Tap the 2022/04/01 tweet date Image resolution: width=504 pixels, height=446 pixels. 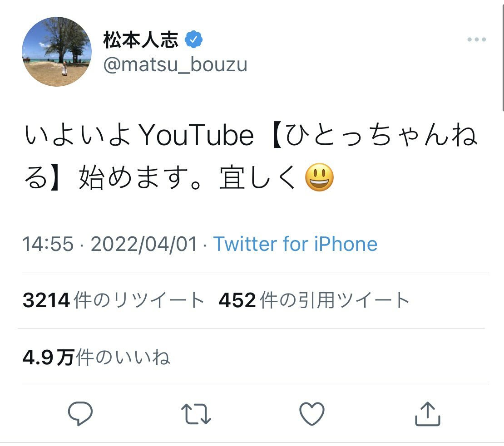[x=144, y=244]
